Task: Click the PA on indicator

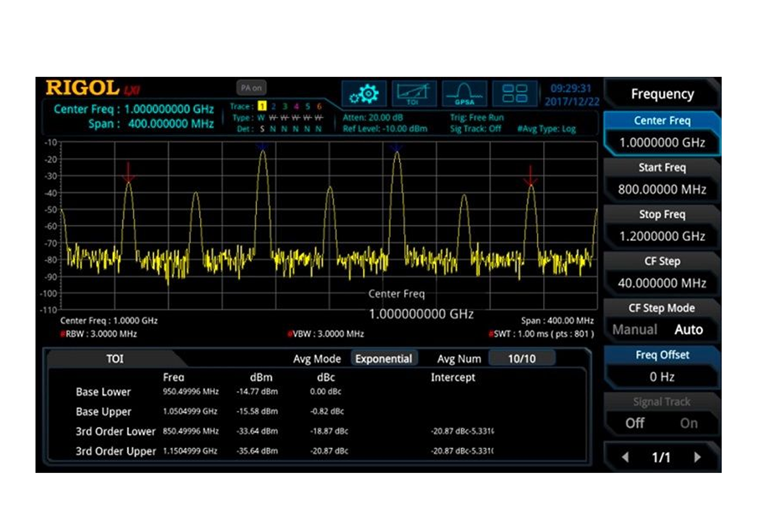Action: (x=251, y=88)
